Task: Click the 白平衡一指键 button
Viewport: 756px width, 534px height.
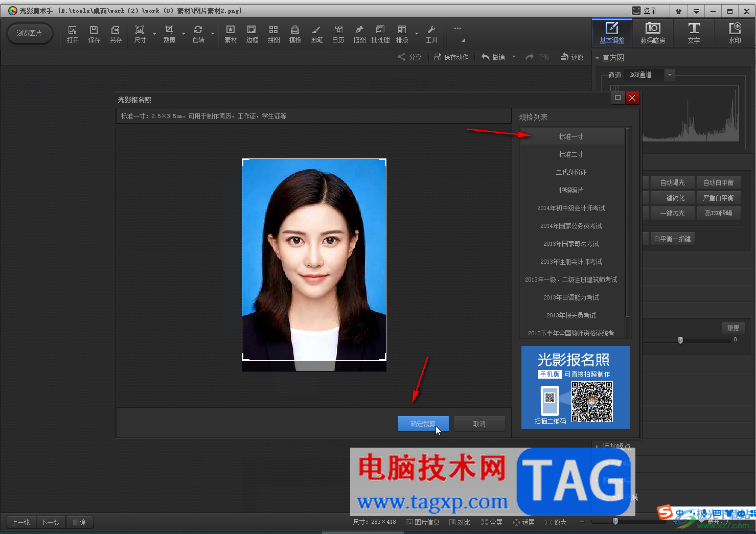Action: pos(672,239)
